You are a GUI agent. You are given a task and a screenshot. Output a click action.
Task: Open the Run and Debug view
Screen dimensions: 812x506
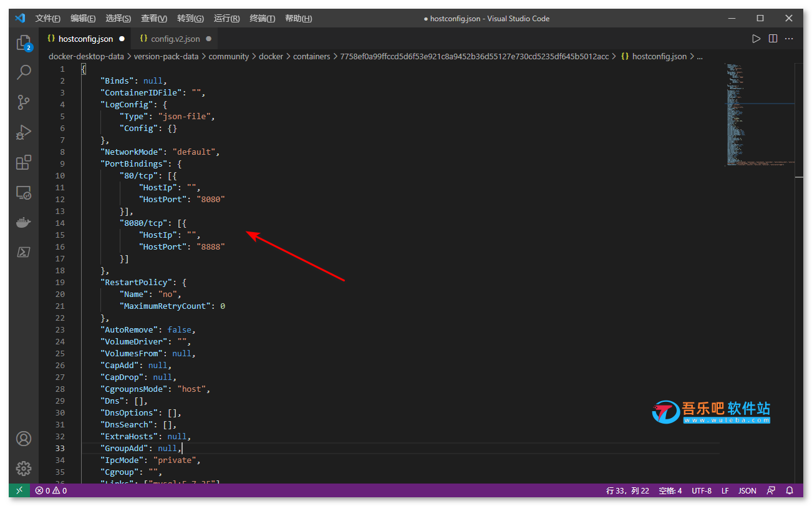(x=23, y=132)
